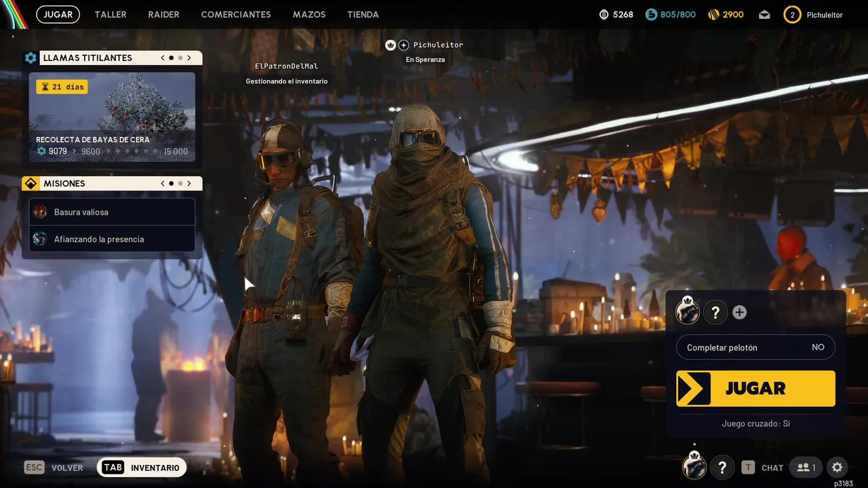This screenshot has width=868, height=488.
Task: Click the bottom bar question mark slot
Action: coord(722,467)
